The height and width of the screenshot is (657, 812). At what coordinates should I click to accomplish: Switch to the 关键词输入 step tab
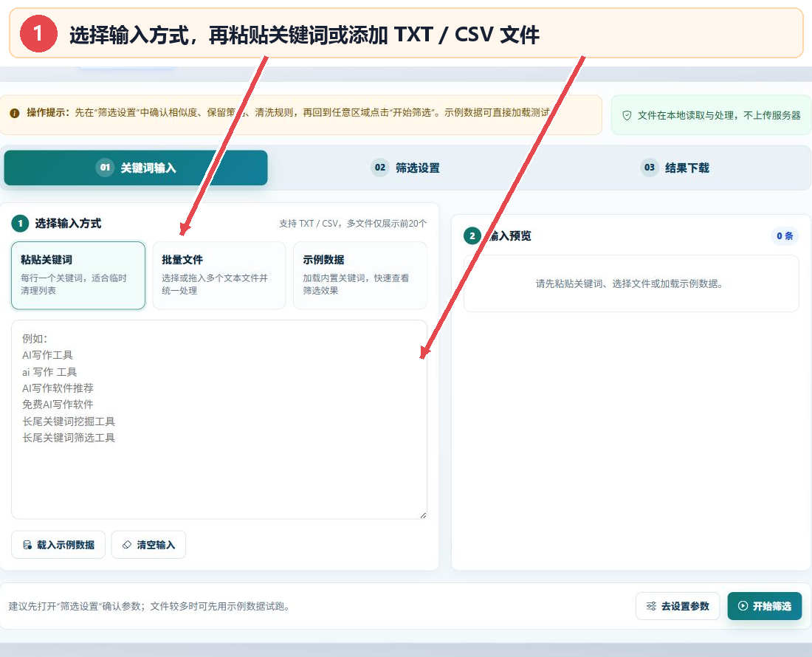click(x=136, y=168)
